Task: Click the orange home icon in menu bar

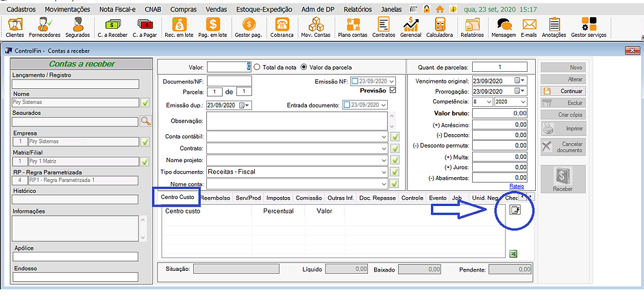Action: coord(439,9)
